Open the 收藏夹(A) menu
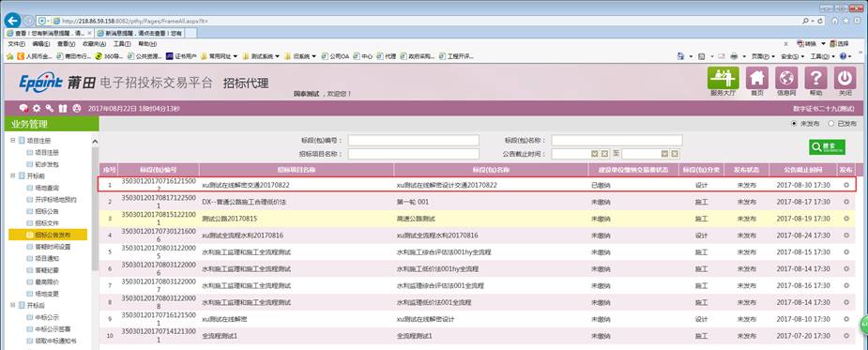The image size is (868, 350). point(94,44)
